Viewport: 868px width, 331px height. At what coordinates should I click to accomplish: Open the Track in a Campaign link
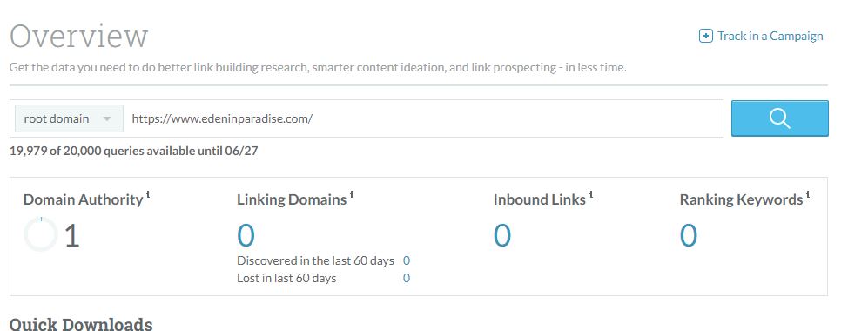[x=770, y=36]
